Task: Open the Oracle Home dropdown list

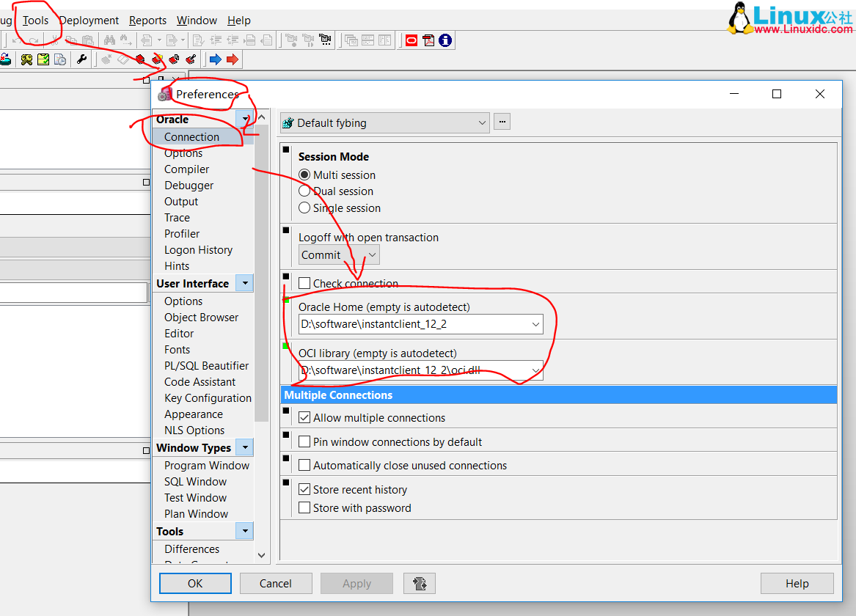Action: (536, 324)
